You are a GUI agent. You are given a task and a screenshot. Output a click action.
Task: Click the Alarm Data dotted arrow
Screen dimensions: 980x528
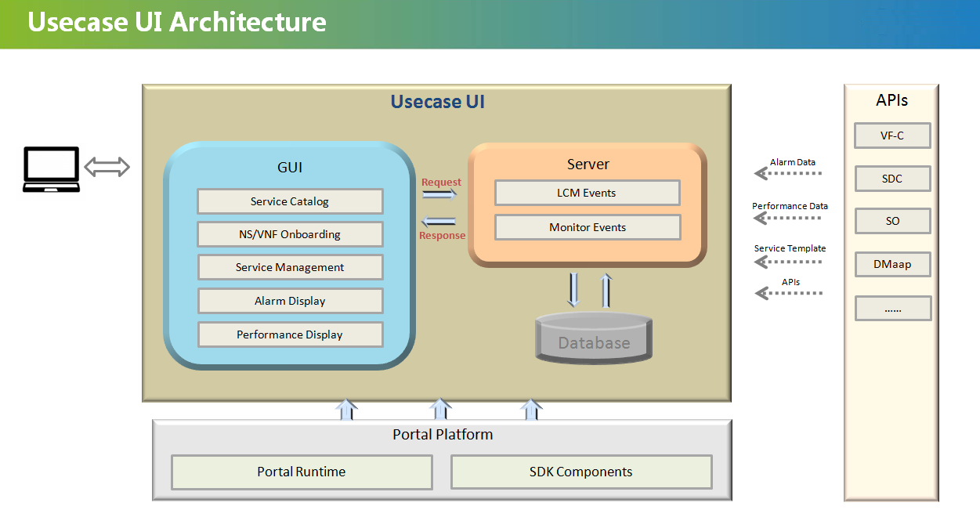click(x=788, y=173)
